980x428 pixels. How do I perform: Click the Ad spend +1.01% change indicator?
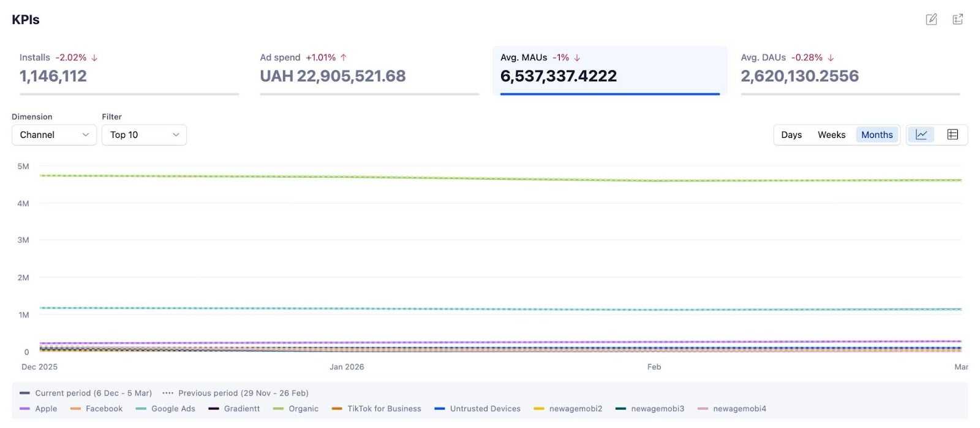326,58
